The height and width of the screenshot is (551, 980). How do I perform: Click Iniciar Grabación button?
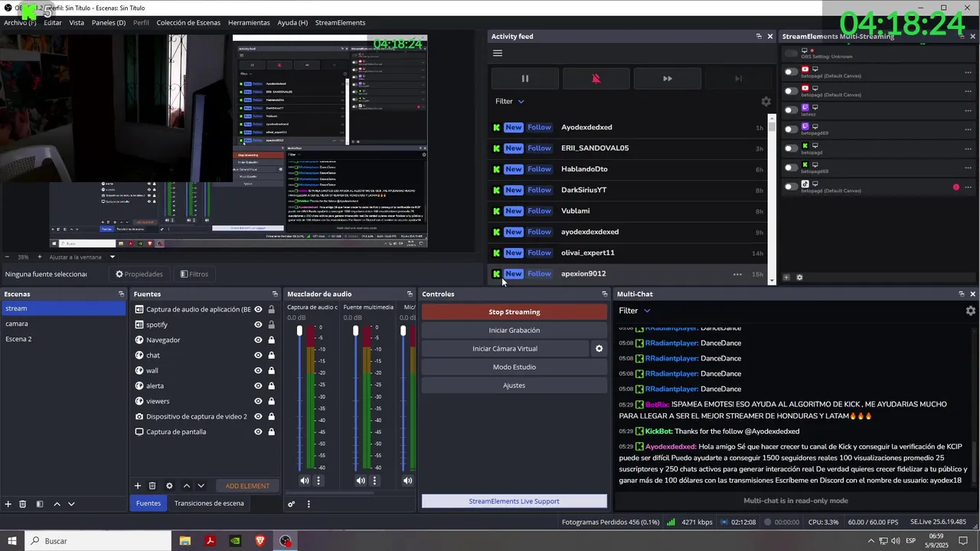[x=514, y=331]
